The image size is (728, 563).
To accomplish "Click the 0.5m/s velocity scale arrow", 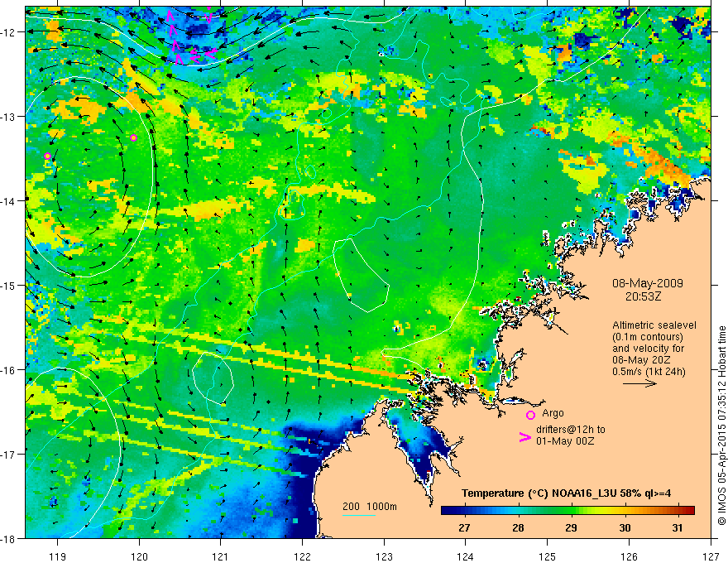I will (x=639, y=383).
